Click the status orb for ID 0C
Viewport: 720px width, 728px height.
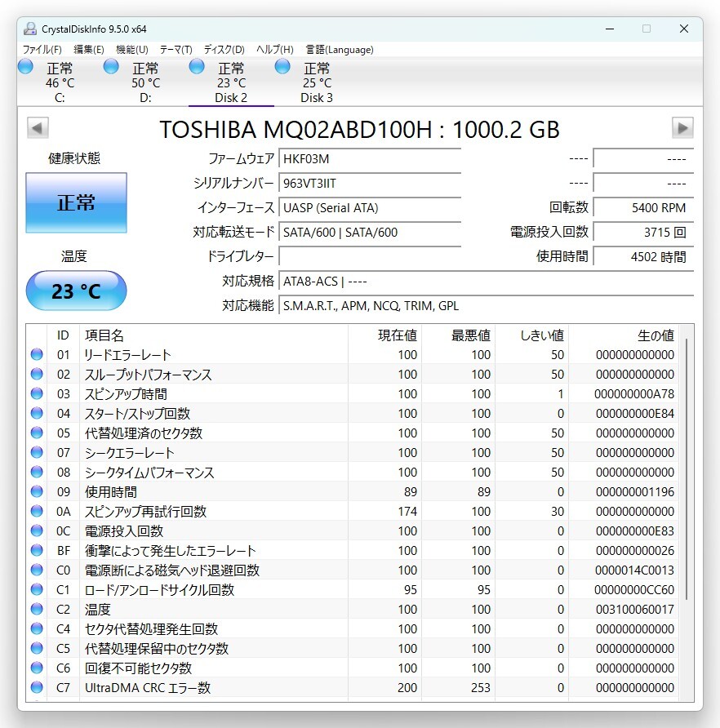click(x=37, y=530)
